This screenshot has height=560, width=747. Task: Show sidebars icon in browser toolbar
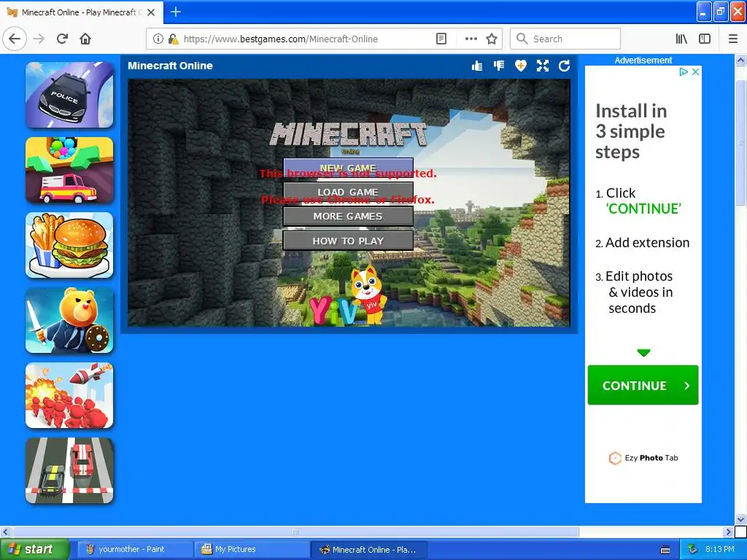[x=705, y=39]
